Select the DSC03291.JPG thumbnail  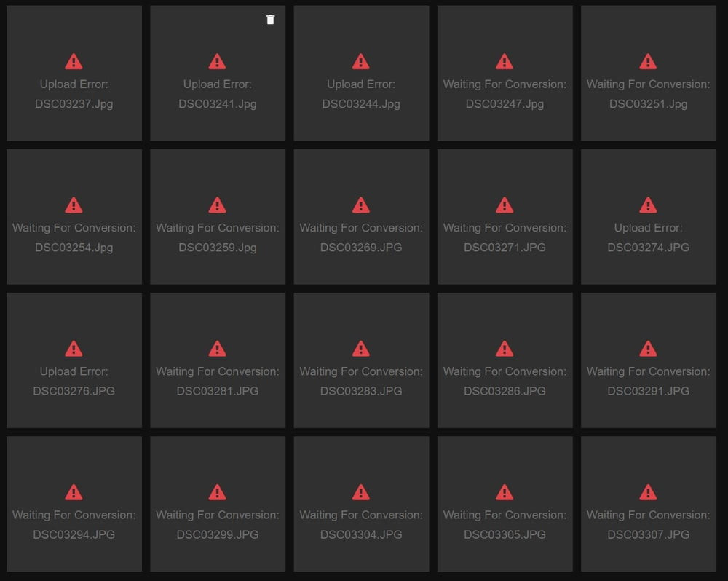[x=648, y=360]
